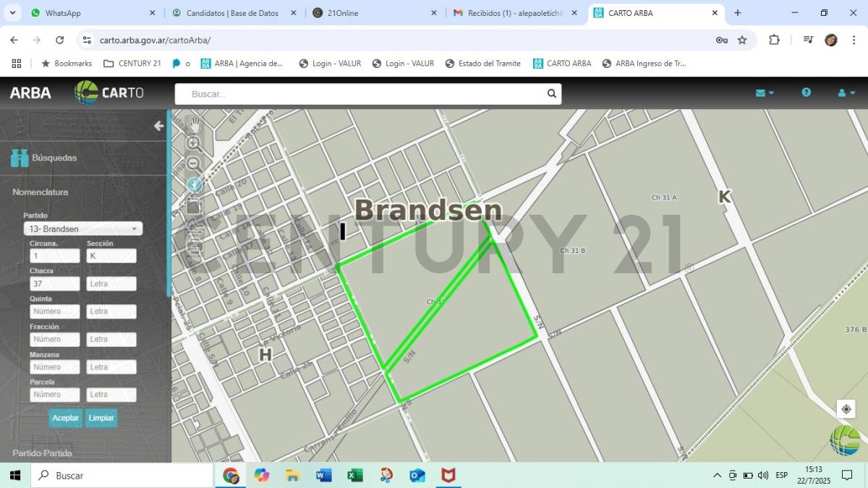The height and width of the screenshot is (488, 868).
Task: Open the Partido dropdown showing 13- Brandsen
Action: [82, 228]
